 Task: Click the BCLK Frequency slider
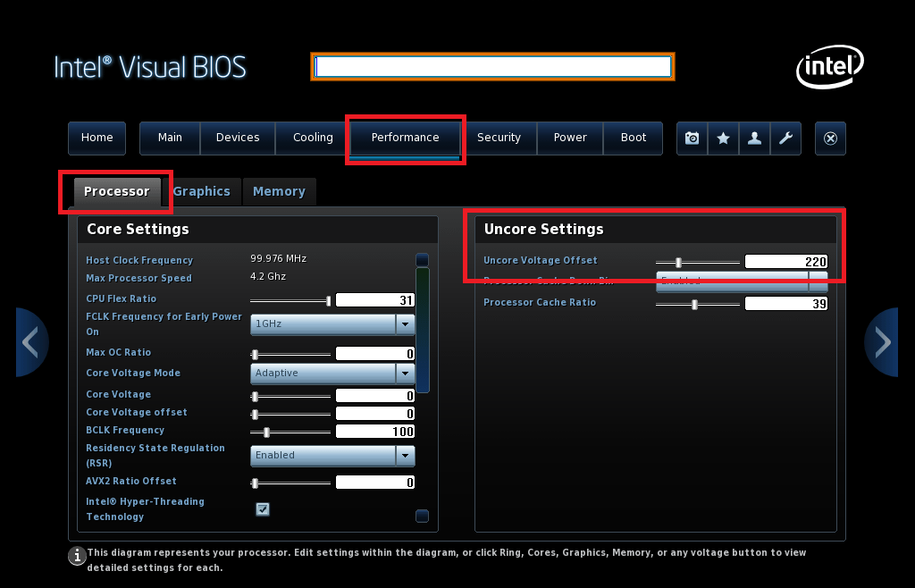coord(290,433)
